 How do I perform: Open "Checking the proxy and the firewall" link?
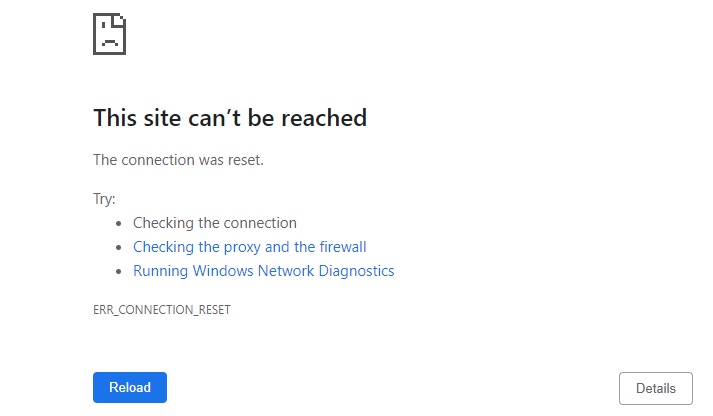pos(249,247)
